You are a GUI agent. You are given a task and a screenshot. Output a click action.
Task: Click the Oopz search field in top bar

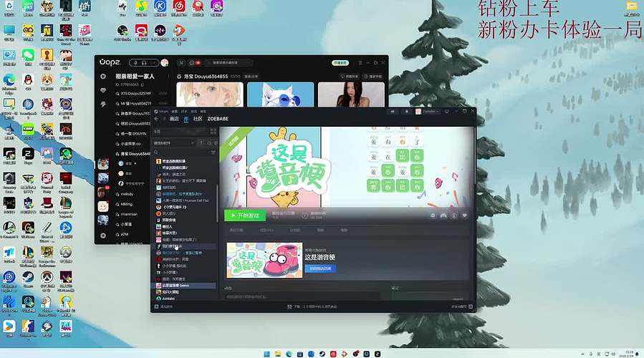(x=229, y=63)
